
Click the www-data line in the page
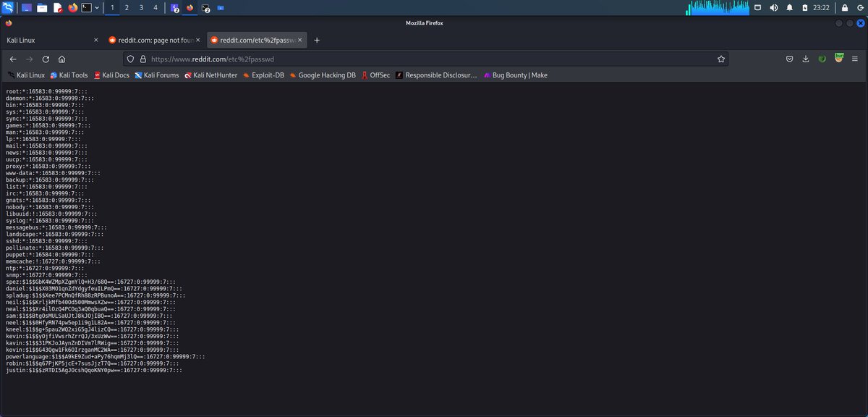[53, 174]
